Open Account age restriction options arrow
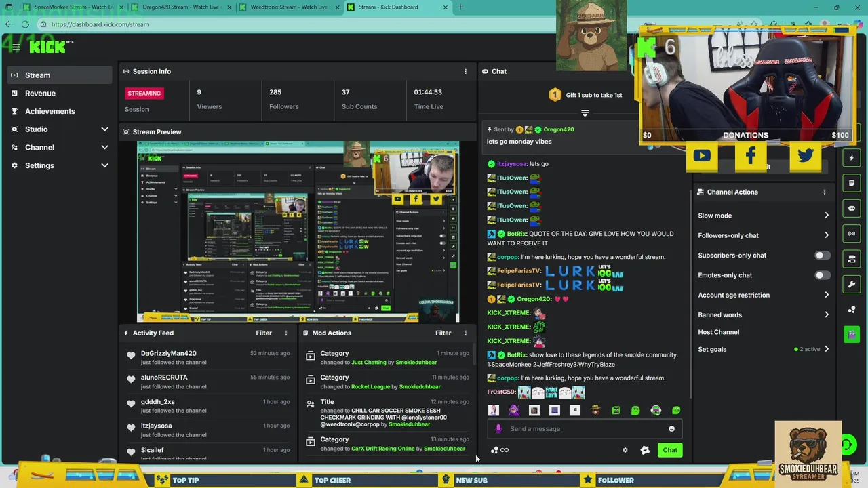868x488 pixels. [826, 295]
